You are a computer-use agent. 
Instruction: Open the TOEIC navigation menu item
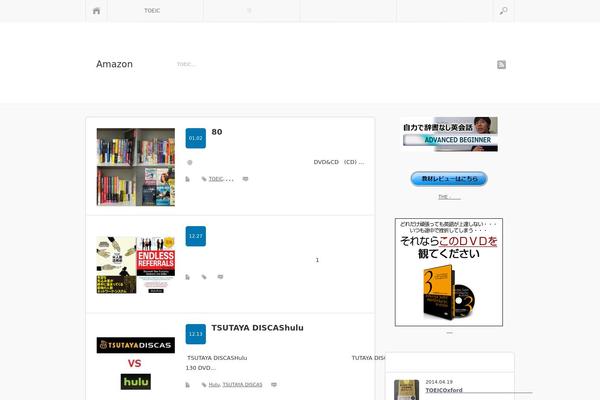pyautogui.click(x=152, y=11)
